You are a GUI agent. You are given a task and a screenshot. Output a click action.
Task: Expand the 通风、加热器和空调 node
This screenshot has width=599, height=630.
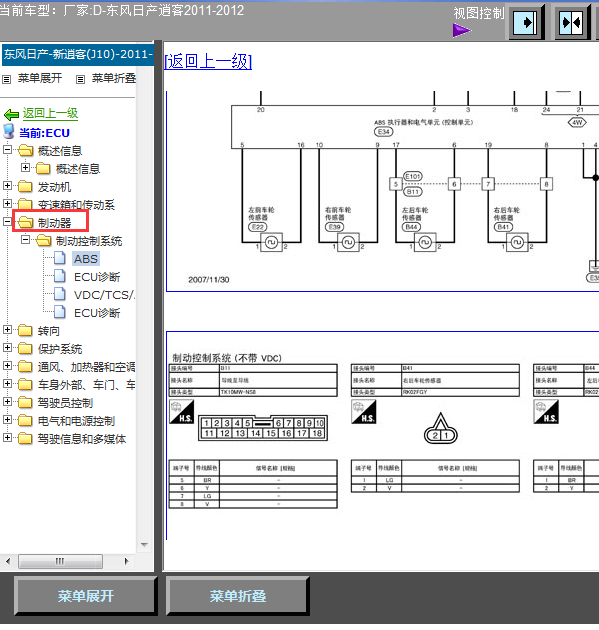click(7, 366)
